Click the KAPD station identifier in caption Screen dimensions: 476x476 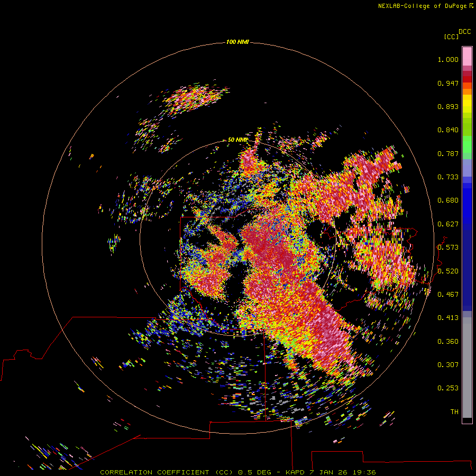click(295, 472)
